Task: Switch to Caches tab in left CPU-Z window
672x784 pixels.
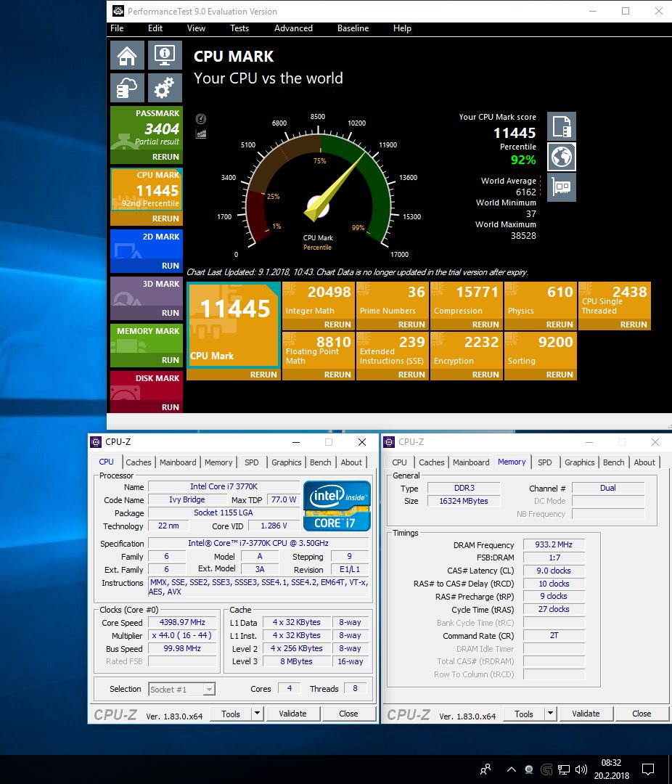Action: tap(139, 462)
